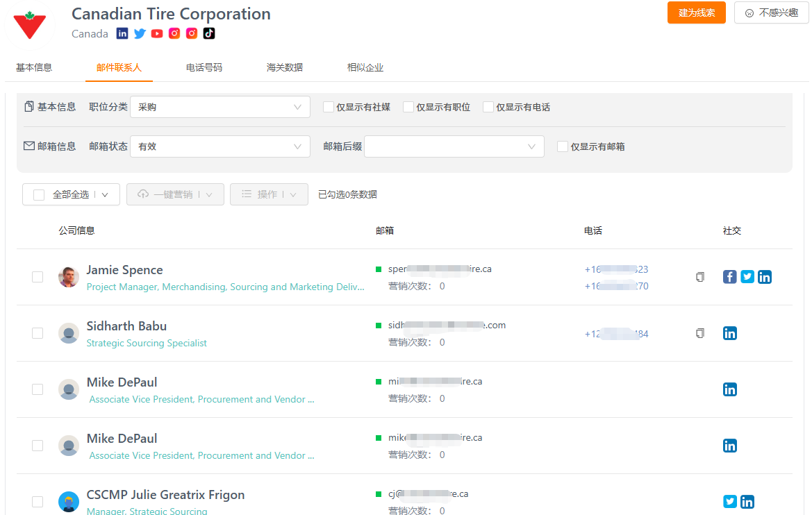Open the company's Twitter icon
Screen dimensions: 812x515
click(140, 33)
